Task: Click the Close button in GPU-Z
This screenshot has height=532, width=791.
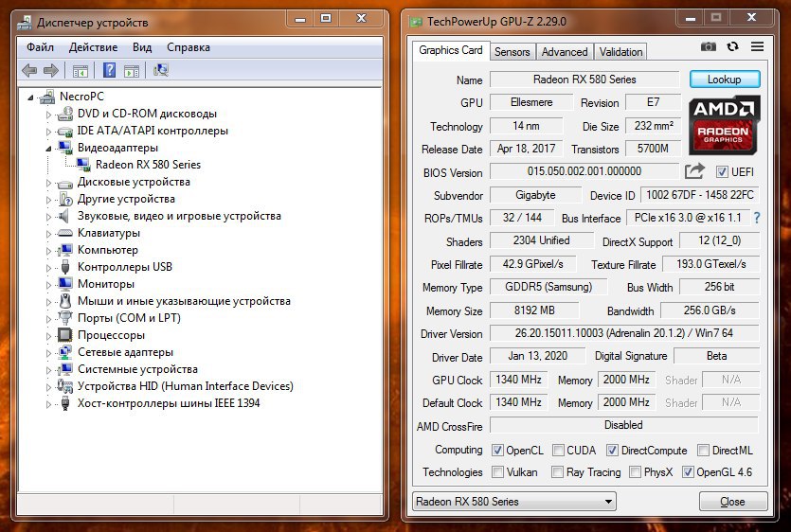Action: pyautogui.click(x=732, y=502)
